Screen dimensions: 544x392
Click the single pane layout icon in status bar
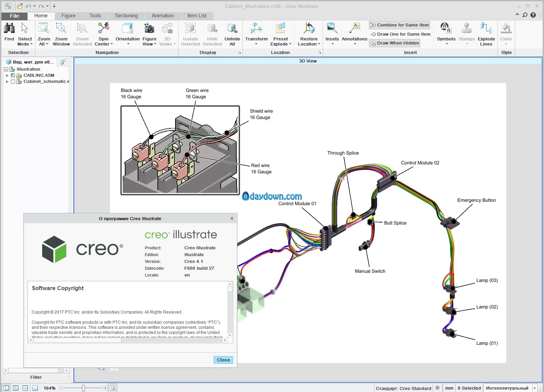pyautogui.click(x=35, y=388)
